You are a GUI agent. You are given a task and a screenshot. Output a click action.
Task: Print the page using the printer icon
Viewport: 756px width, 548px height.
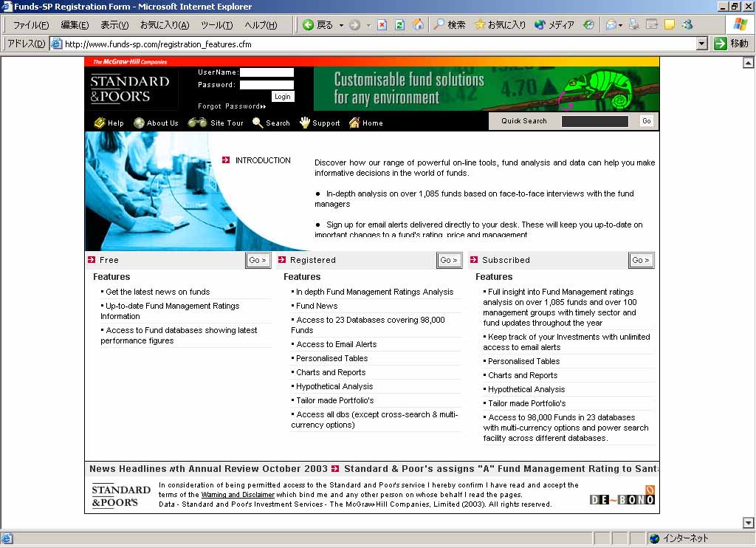coord(634,25)
